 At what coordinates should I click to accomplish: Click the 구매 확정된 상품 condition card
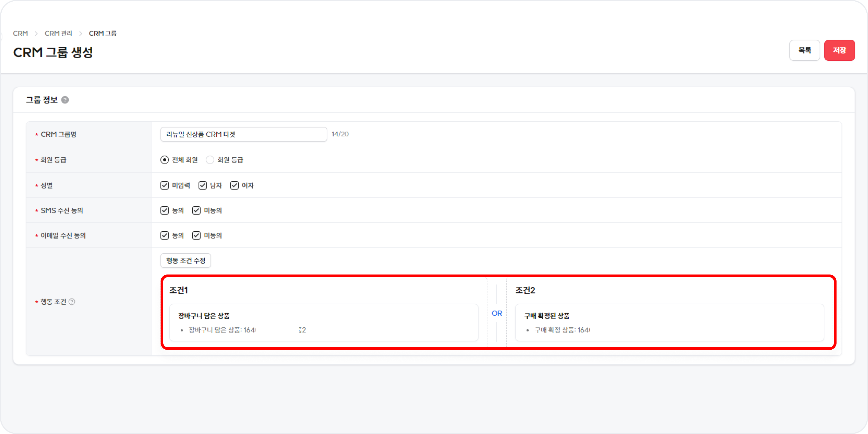(x=669, y=323)
